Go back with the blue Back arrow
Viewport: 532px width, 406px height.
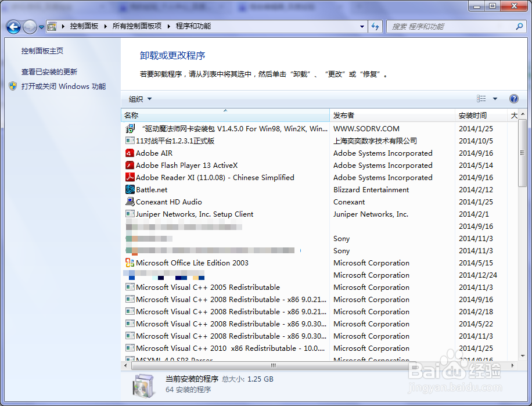[x=13, y=27]
